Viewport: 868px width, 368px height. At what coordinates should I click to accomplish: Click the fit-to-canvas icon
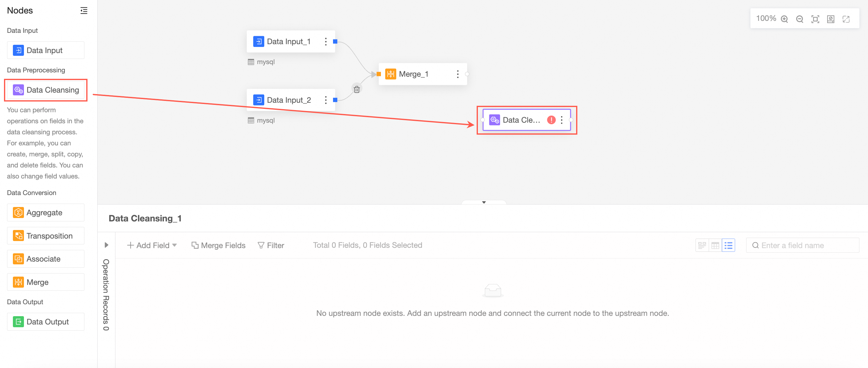tap(815, 19)
